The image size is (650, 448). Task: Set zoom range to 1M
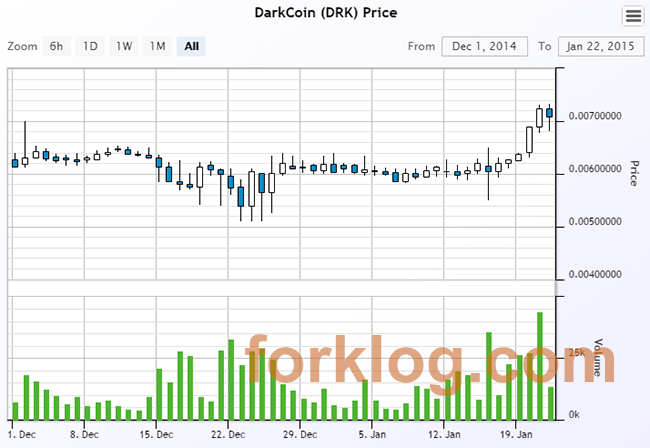[158, 46]
